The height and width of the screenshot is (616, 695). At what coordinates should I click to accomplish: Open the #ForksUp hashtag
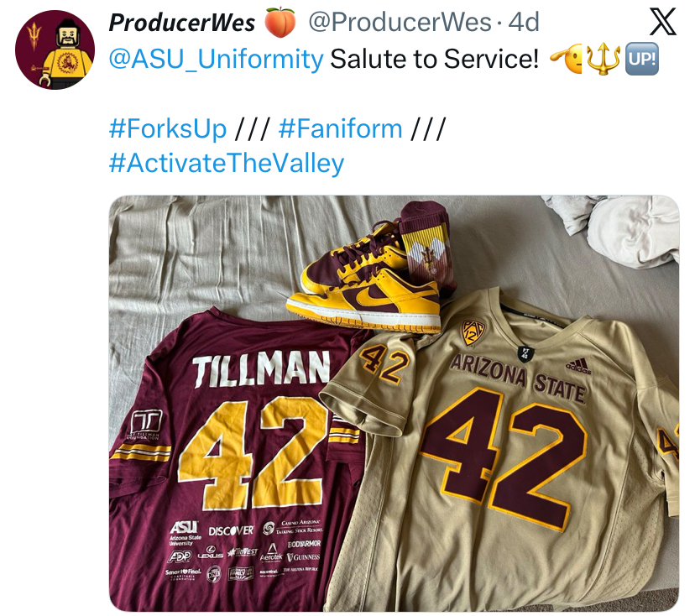point(168,128)
